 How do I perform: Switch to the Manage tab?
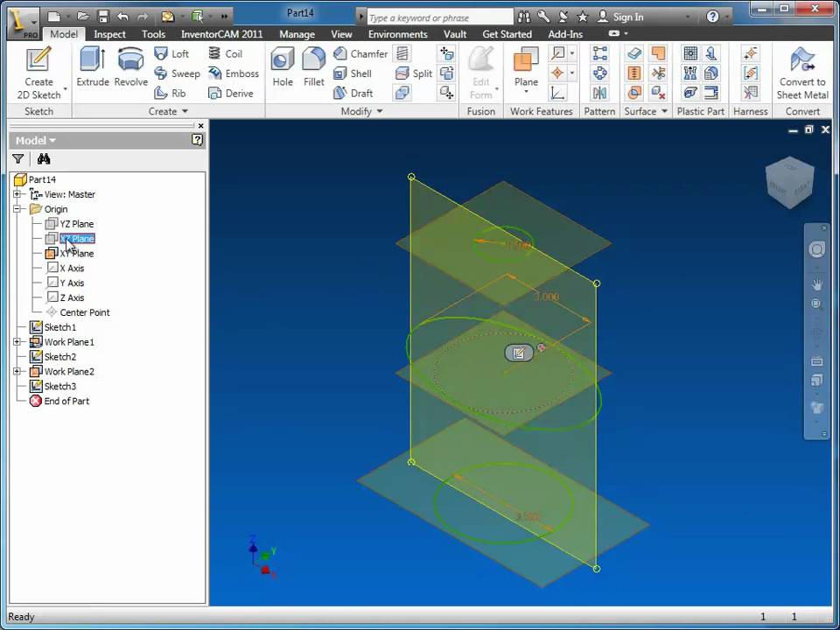[x=297, y=34]
